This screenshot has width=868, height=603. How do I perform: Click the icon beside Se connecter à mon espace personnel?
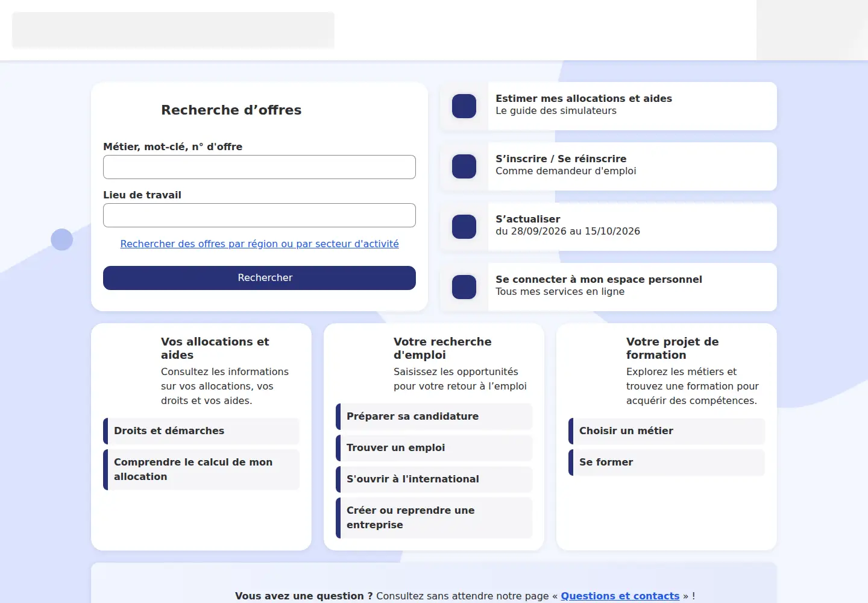coord(464,287)
